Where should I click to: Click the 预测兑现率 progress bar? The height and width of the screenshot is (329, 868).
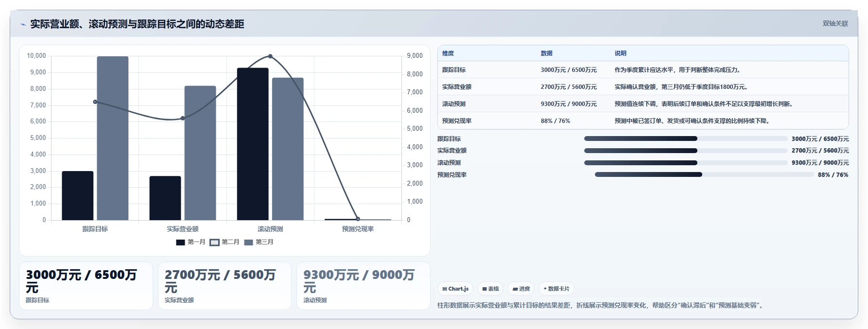[x=704, y=174]
